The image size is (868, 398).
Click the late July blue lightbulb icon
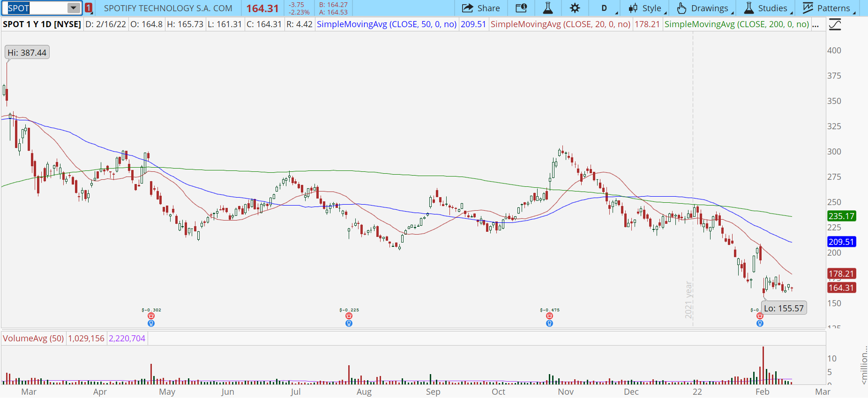[x=349, y=323]
